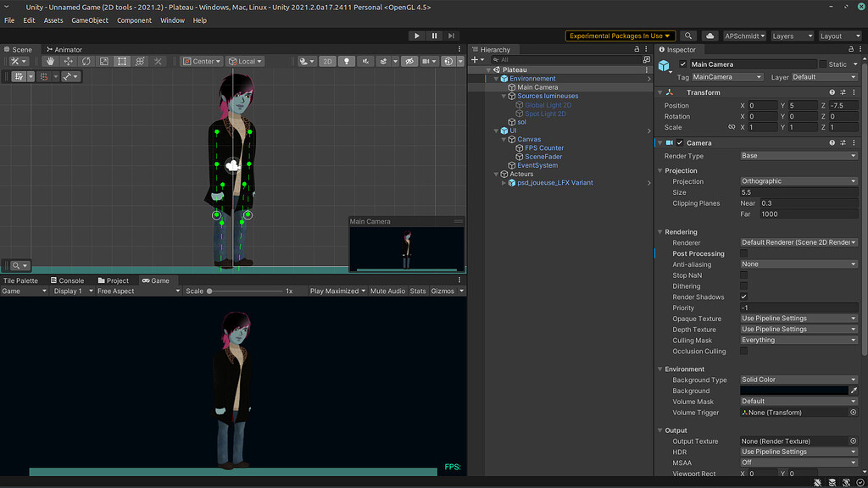This screenshot has height=488, width=868.
Task: Click the Background color swatch
Action: pyautogui.click(x=793, y=391)
